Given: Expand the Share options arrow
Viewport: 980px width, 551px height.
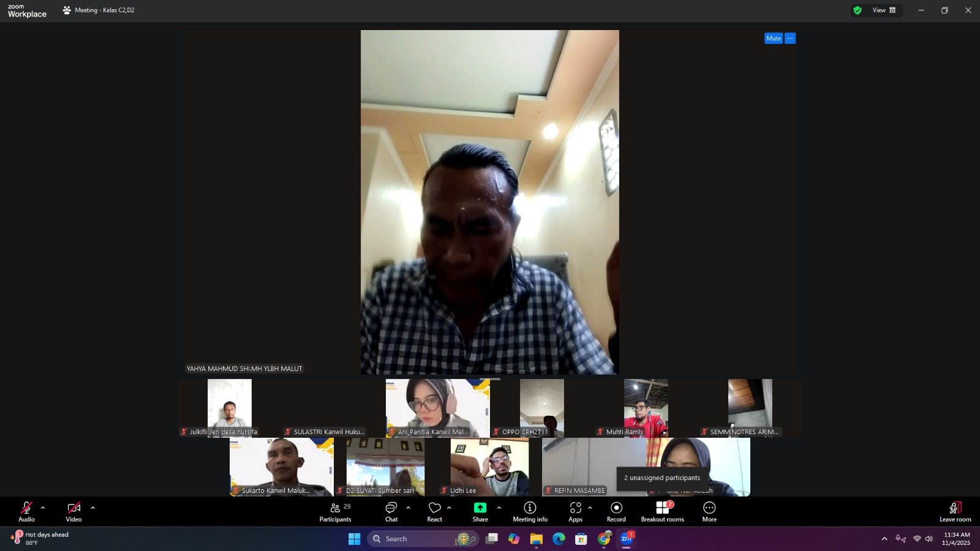Looking at the screenshot, I should coord(499,508).
